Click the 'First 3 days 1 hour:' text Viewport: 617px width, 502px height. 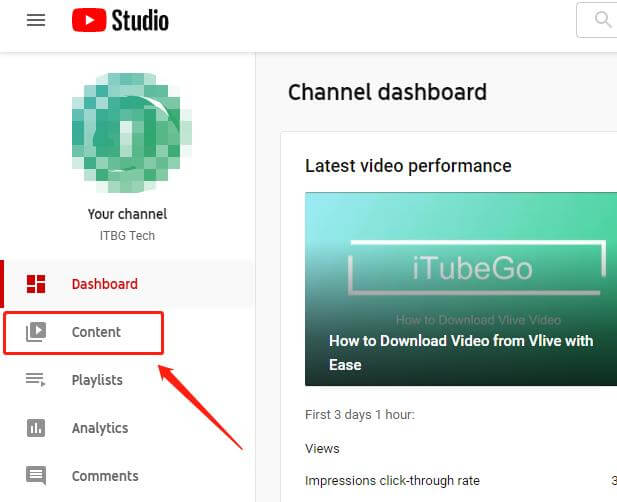(x=360, y=415)
